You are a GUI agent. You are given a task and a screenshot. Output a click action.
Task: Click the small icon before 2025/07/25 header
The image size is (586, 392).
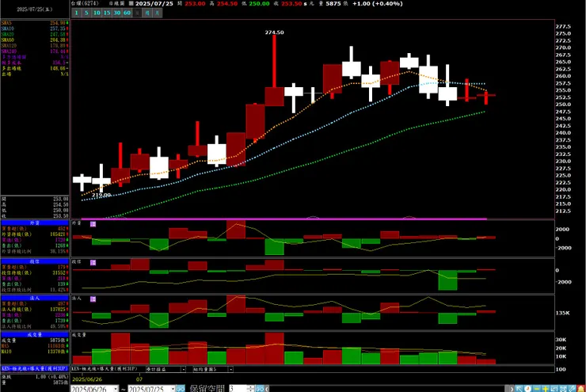pos(131,3)
